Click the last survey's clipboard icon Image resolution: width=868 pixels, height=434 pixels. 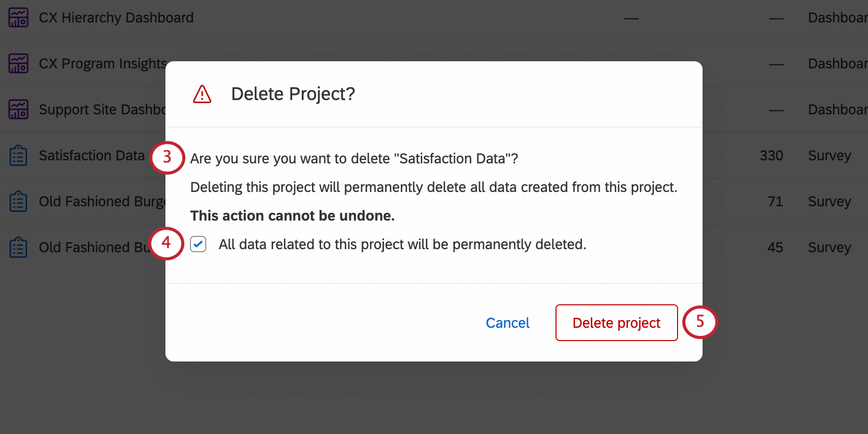point(18,247)
